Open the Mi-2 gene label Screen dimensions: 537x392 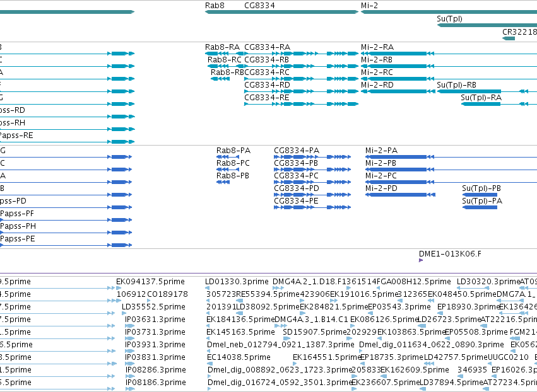370,6
